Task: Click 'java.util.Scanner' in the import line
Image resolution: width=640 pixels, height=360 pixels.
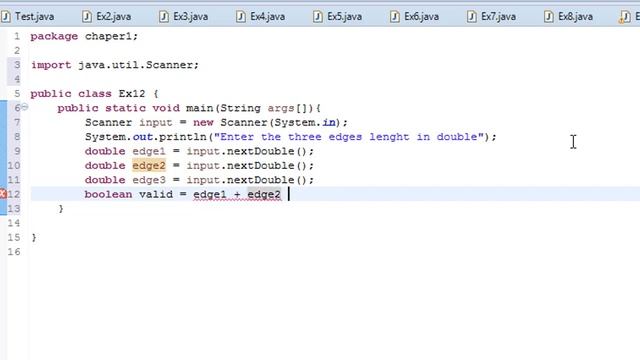Action: pos(136,65)
